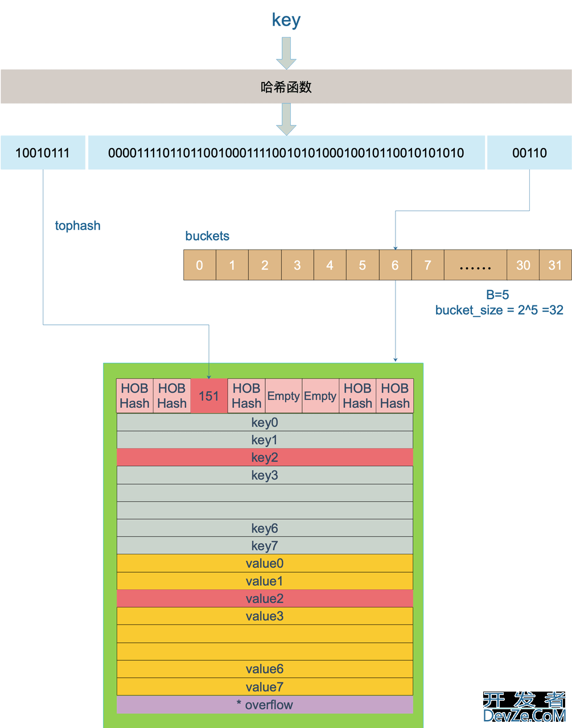Click the Empty cell with HOB Hash on its left
572x728 pixels.
coord(283,396)
